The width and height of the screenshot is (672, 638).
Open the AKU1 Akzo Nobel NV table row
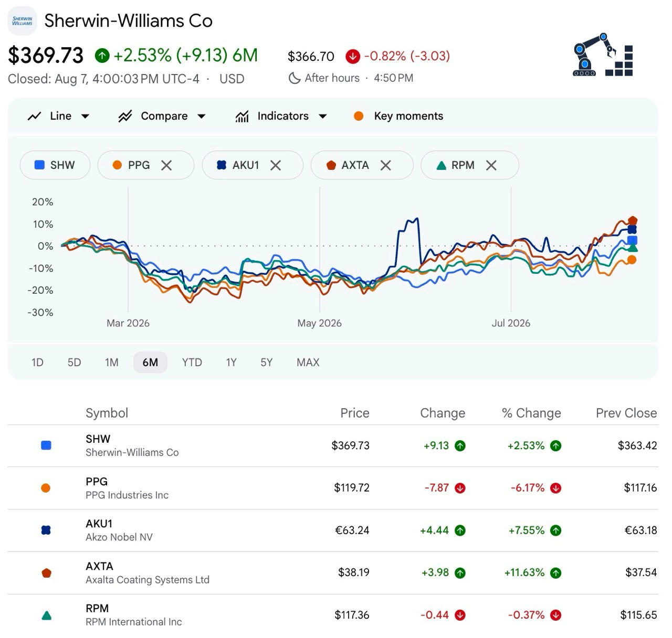(x=333, y=530)
